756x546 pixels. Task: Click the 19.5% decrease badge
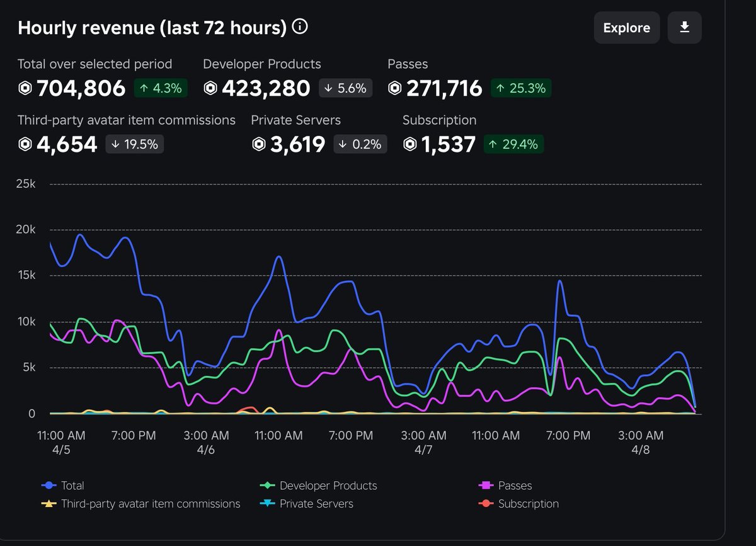(x=134, y=144)
